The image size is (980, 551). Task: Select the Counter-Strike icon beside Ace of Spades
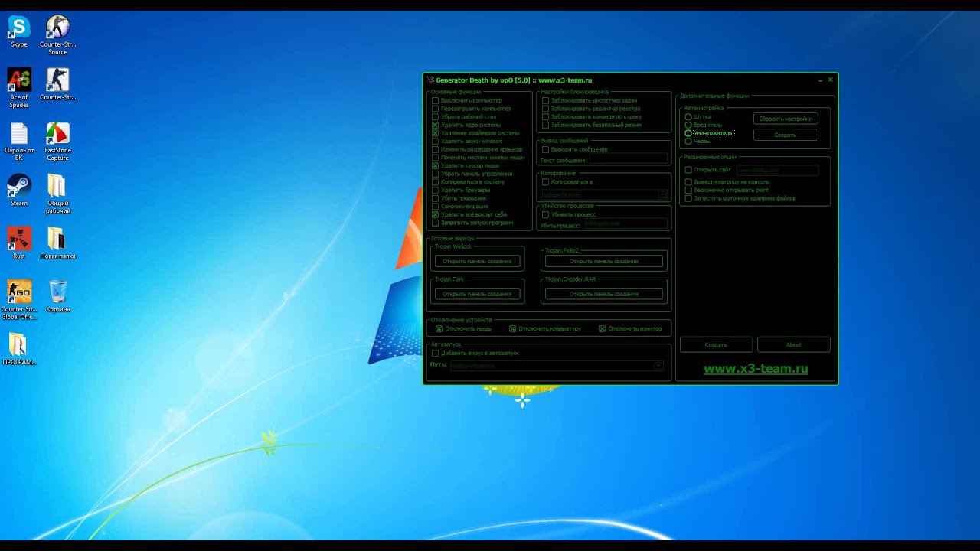[57, 84]
